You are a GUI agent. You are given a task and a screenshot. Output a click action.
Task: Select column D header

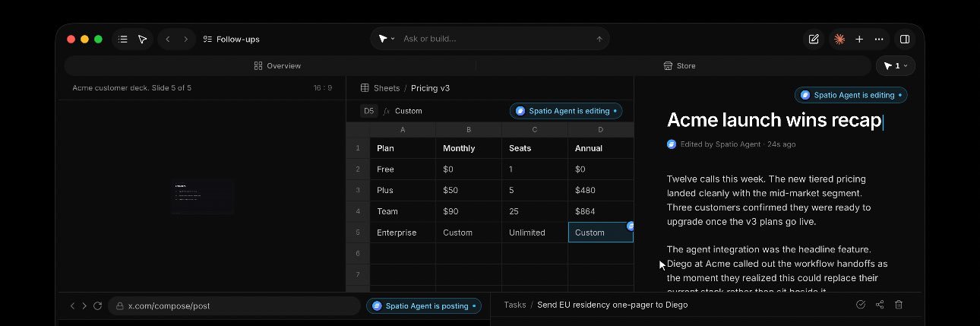click(601, 130)
